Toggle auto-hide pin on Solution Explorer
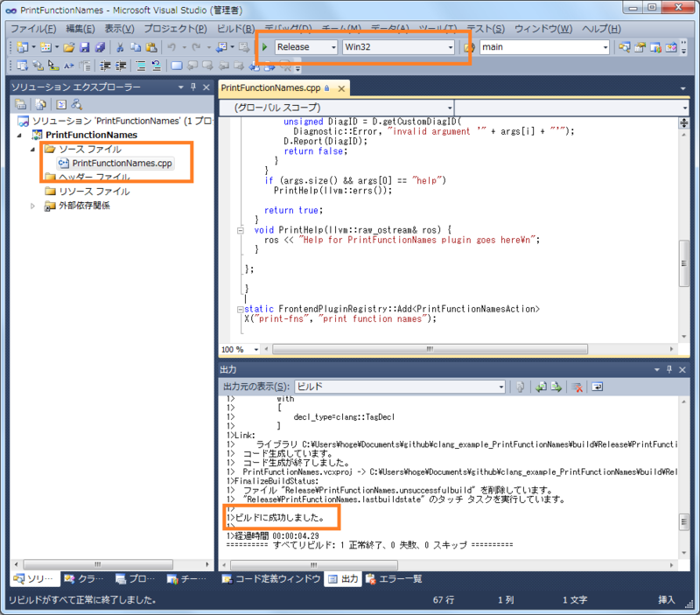 193,87
